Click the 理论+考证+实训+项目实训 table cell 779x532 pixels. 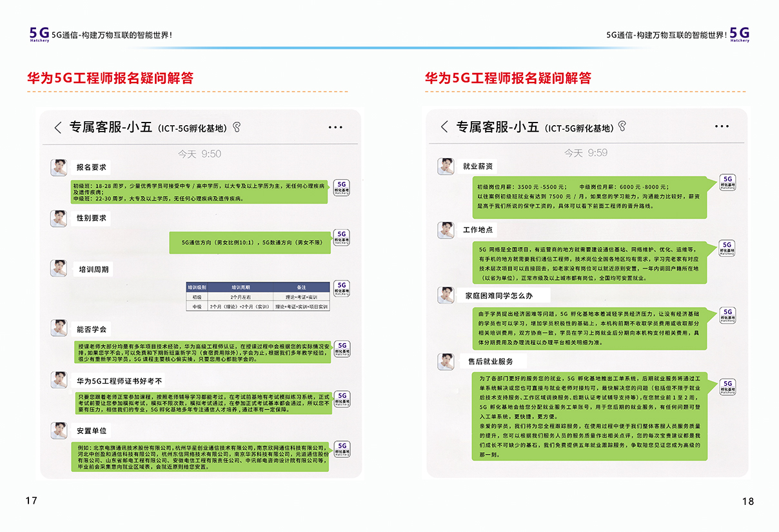click(301, 306)
